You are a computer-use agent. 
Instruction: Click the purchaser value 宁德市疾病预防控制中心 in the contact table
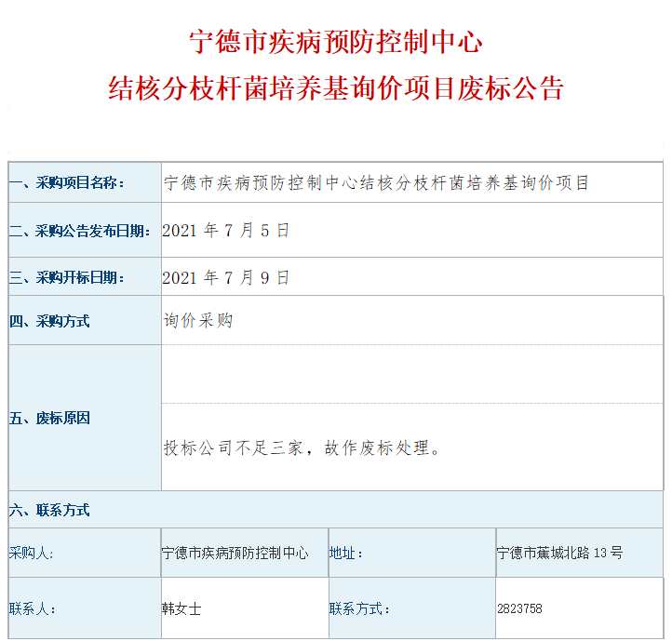tap(235, 553)
